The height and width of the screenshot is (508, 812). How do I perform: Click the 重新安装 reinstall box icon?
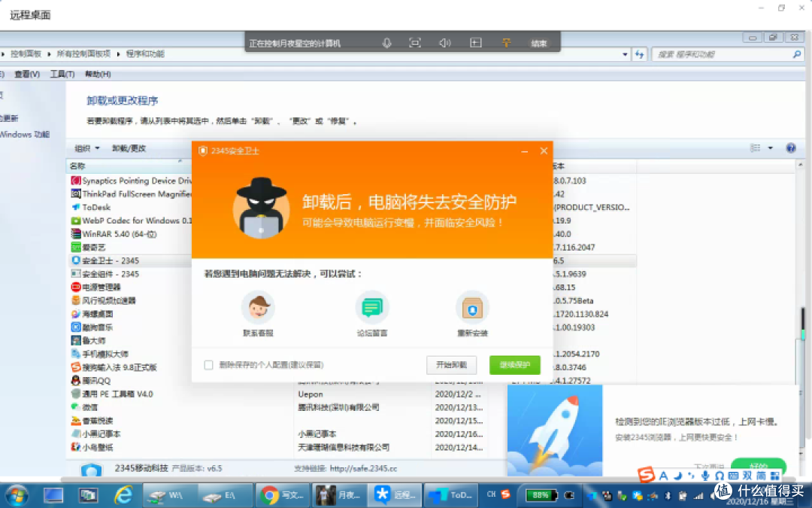[x=471, y=307]
